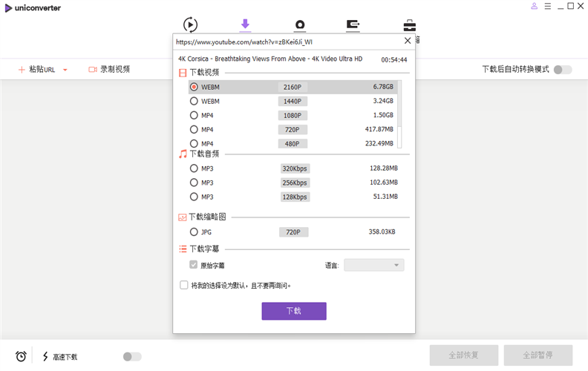588x371 pixels.
Task: Open the Convert tab icon
Action: [x=190, y=24]
